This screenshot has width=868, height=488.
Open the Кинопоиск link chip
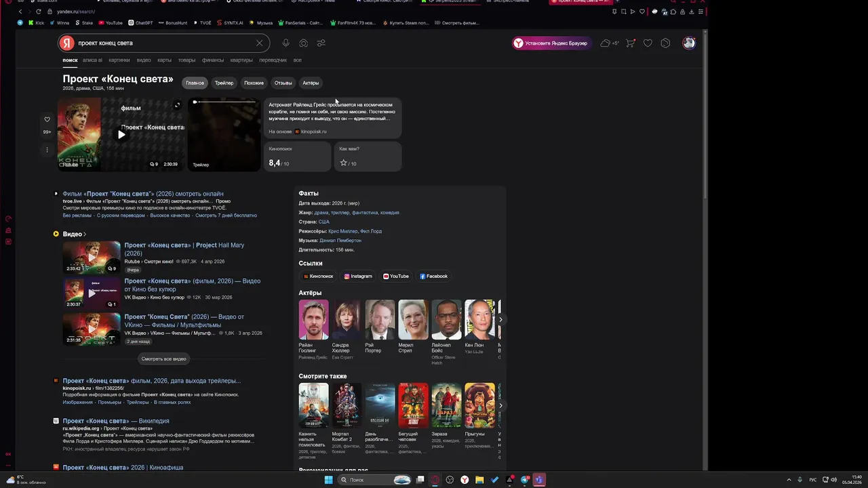pos(318,276)
